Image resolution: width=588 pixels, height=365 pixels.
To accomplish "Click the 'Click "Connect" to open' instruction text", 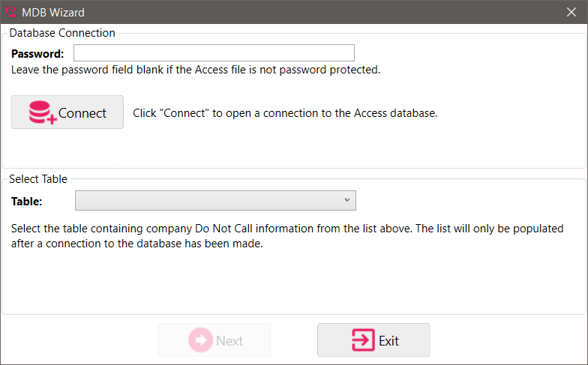I will coord(285,113).
